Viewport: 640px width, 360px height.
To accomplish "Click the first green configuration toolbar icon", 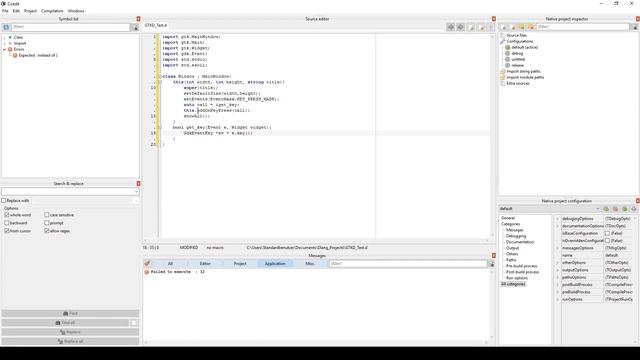I will click(x=606, y=209).
